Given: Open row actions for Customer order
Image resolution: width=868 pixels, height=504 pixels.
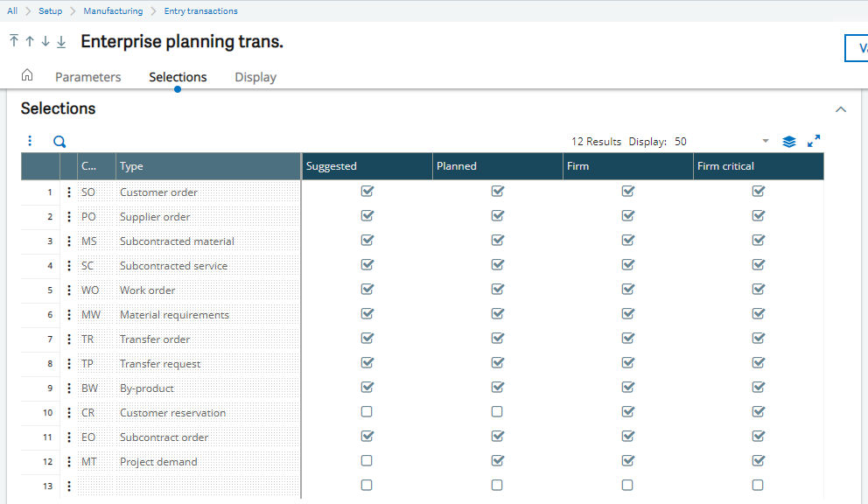Looking at the screenshot, I should tap(69, 192).
